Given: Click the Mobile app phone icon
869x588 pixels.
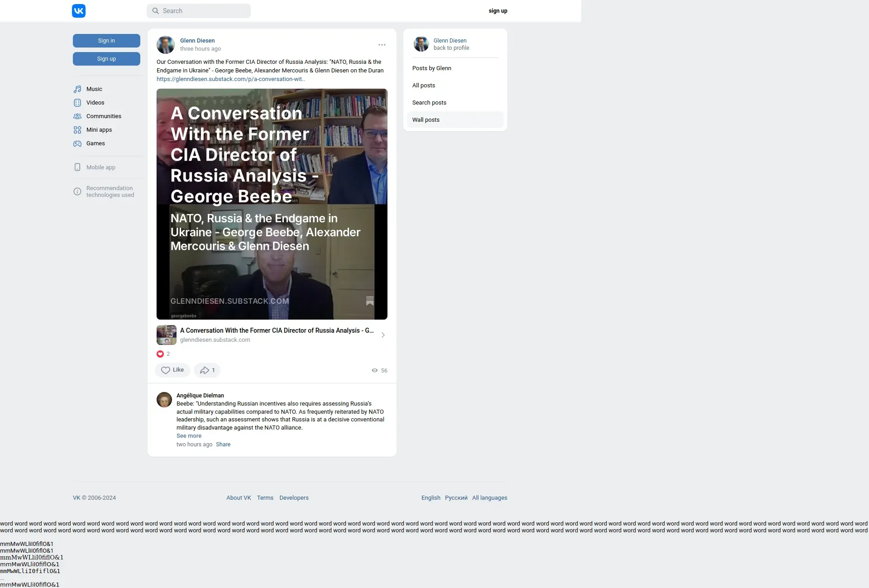Looking at the screenshot, I should (x=77, y=167).
